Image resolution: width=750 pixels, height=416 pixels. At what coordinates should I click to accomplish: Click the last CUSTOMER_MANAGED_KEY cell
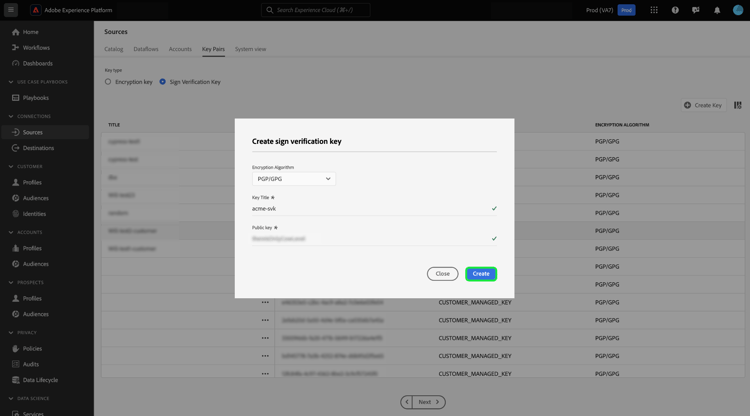click(475, 373)
